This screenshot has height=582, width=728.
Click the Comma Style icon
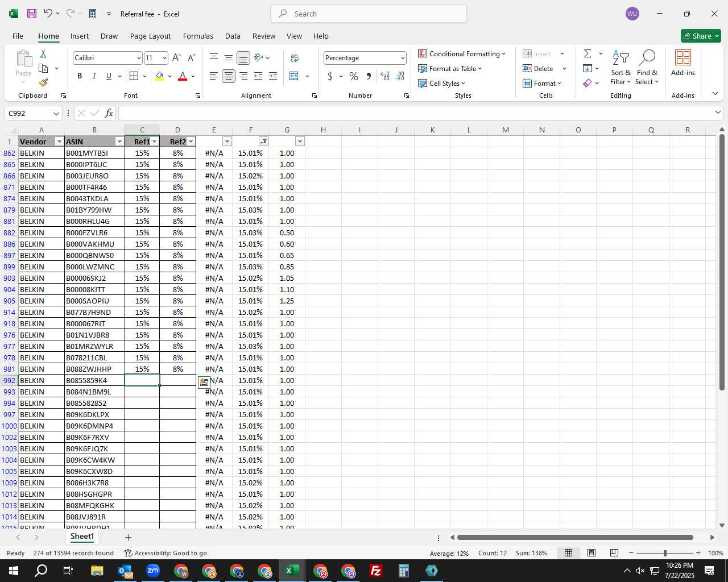(x=369, y=76)
